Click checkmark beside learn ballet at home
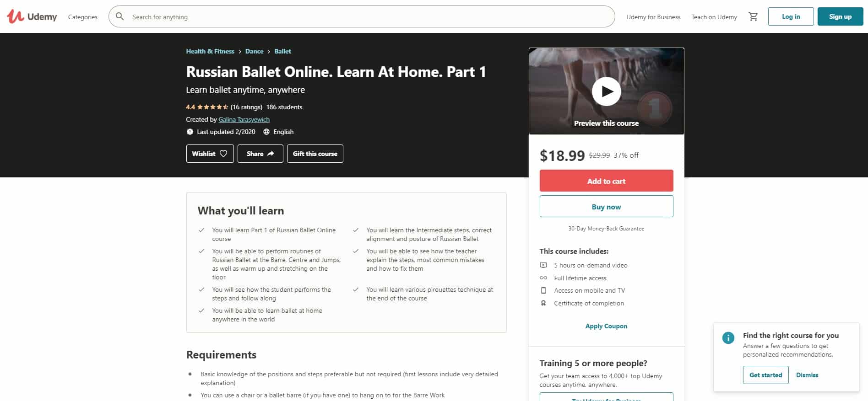868x401 pixels. [x=201, y=310]
